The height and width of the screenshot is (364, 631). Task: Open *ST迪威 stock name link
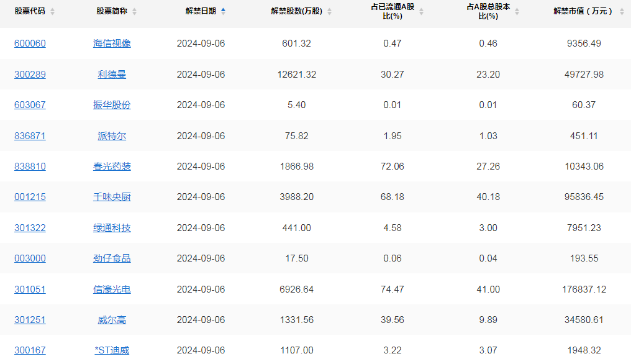pyautogui.click(x=112, y=351)
